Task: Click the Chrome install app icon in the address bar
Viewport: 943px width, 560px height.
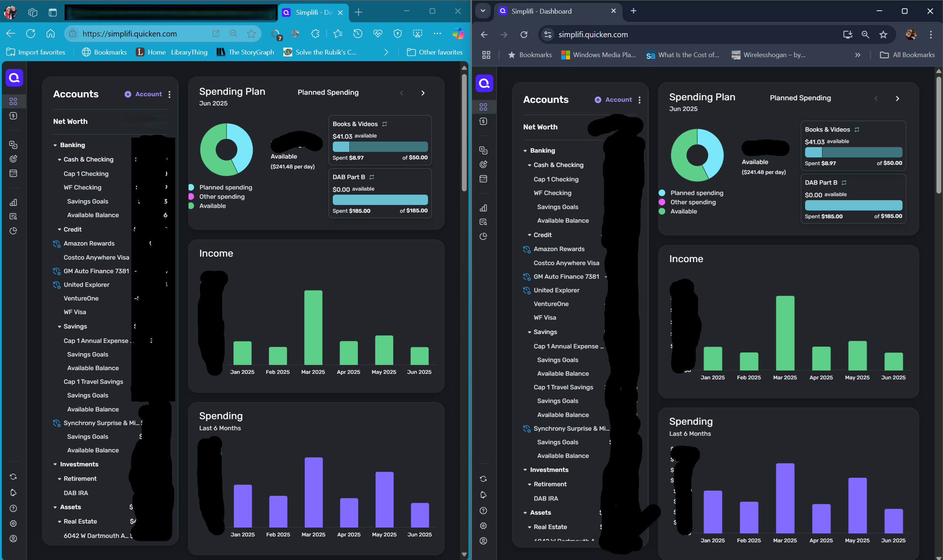Action: [x=847, y=35]
